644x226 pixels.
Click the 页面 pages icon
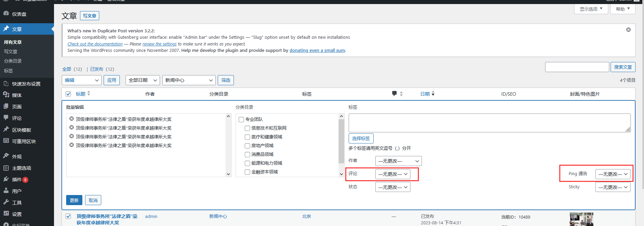tap(6, 106)
